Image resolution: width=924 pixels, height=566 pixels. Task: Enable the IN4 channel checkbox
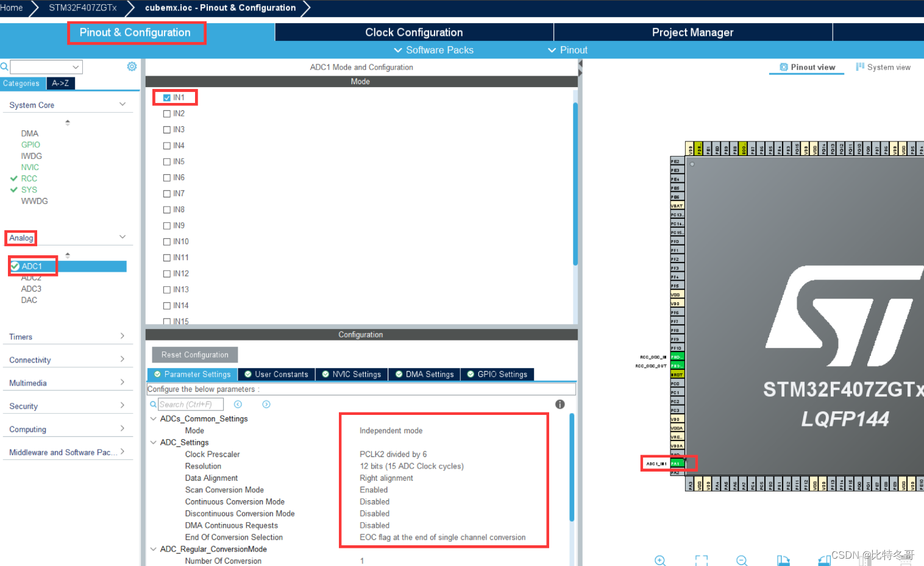167,146
